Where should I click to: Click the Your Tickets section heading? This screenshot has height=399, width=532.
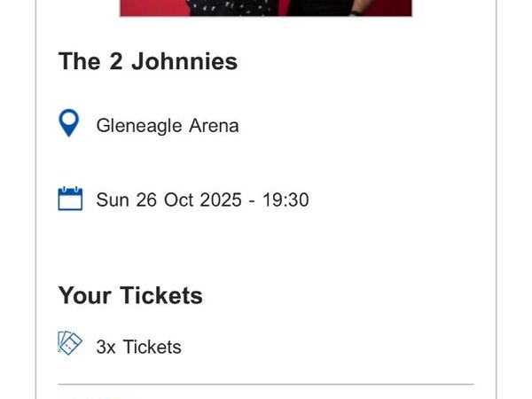(x=130, y=295)
